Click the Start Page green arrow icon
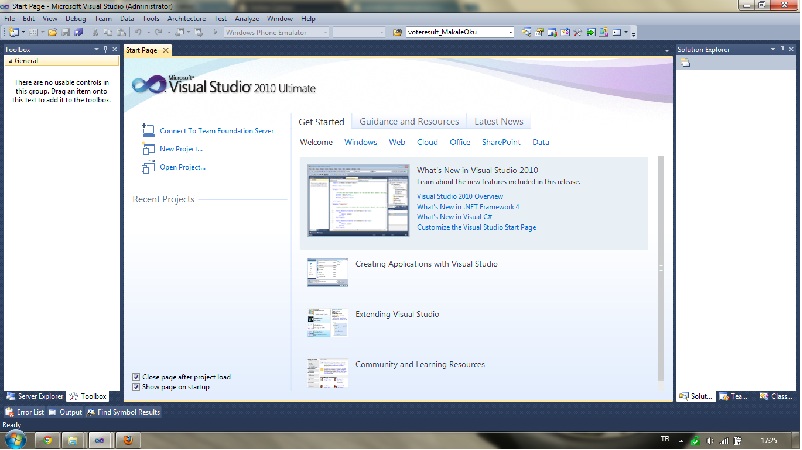Screen dimensions: 802x450 coord(591,32)
